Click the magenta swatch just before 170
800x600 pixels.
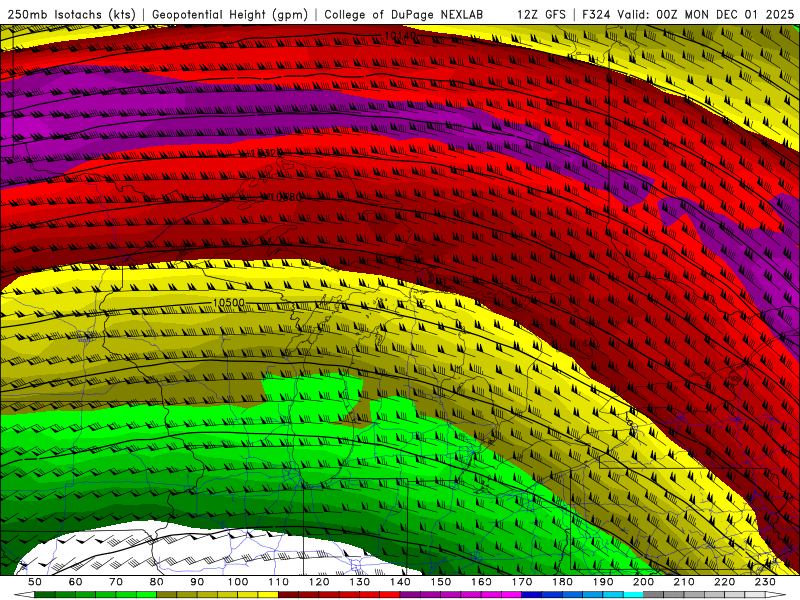pos(512,594)
